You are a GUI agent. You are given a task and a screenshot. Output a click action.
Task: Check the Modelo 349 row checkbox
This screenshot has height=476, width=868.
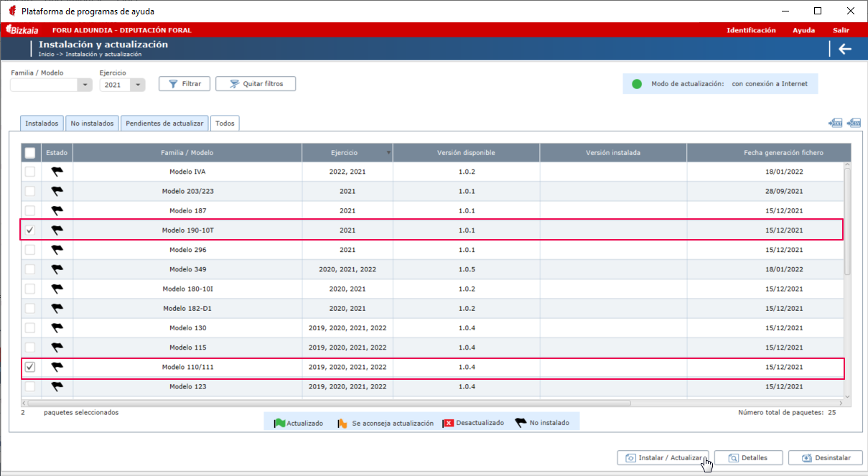pos(30,269)
